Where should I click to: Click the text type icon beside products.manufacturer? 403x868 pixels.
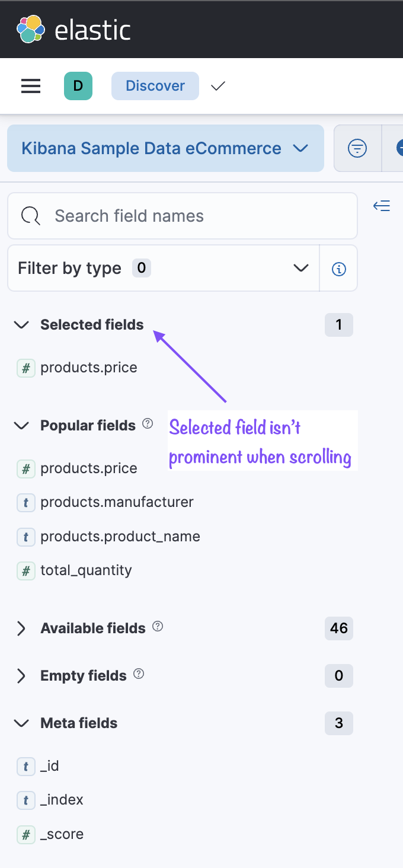point(25,502)
